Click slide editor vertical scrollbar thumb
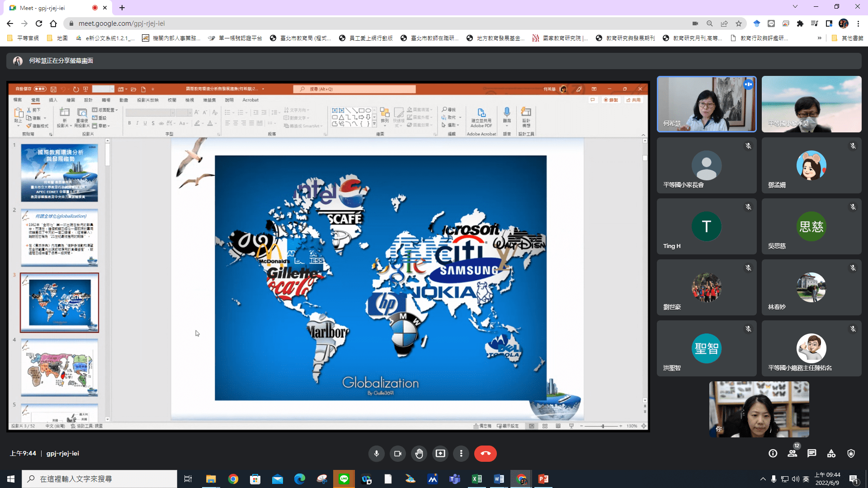Image resolution: width=868 pixels, height=488 pixels. pos(645,158)
